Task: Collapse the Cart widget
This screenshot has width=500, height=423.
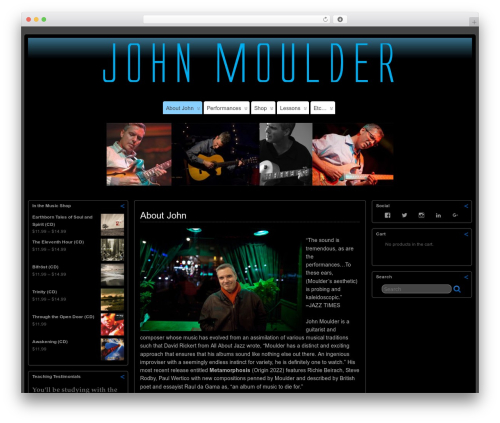Action: [x=466, y=234]
